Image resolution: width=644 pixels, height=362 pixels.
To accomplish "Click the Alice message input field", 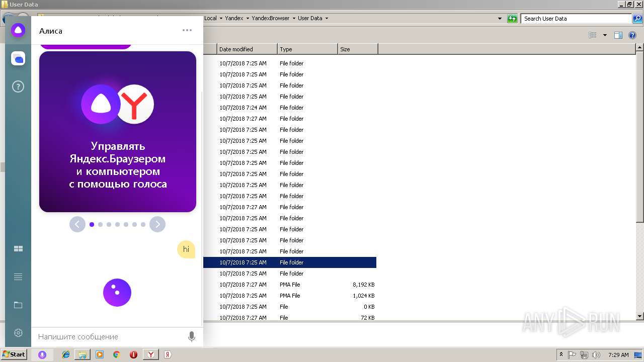I will (110, 337).
